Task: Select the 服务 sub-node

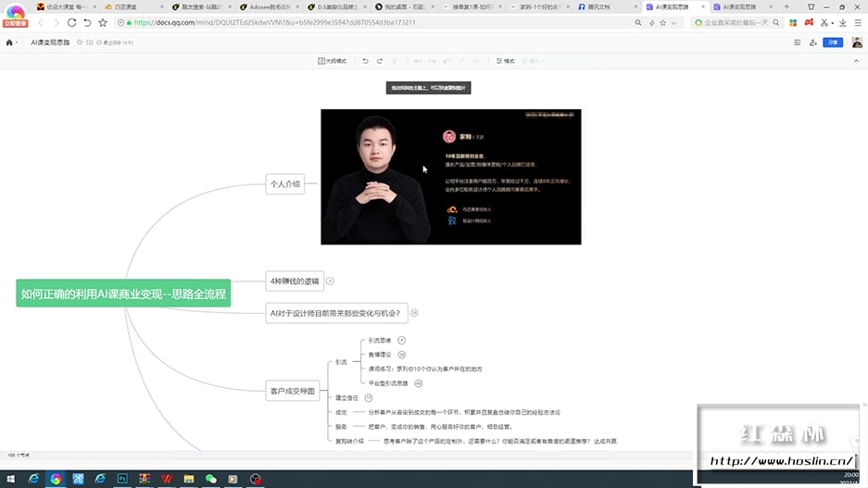Action: click(x=341, y=427)
